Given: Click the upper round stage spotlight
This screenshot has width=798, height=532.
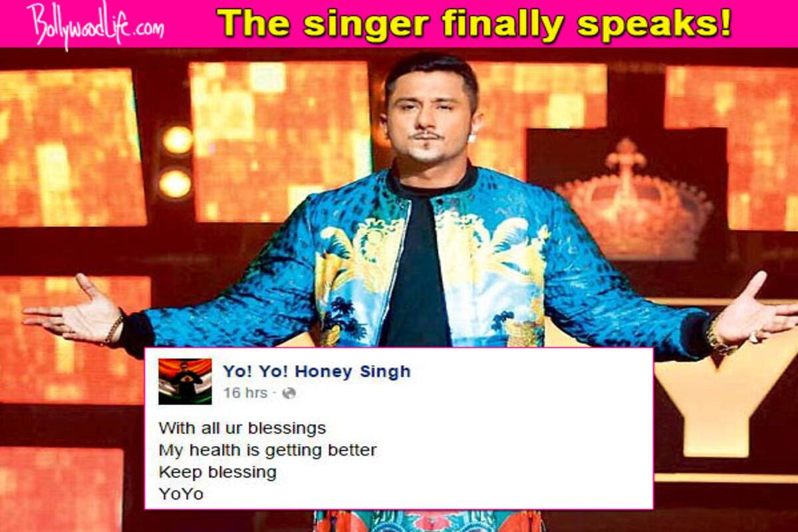Looking at the screenshot, I should pos(178,140).
